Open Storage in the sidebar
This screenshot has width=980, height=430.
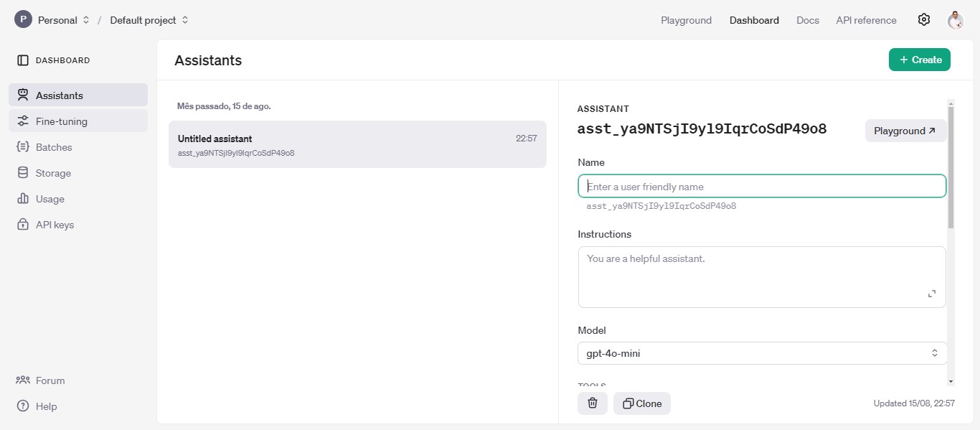(x=78, y=173)
